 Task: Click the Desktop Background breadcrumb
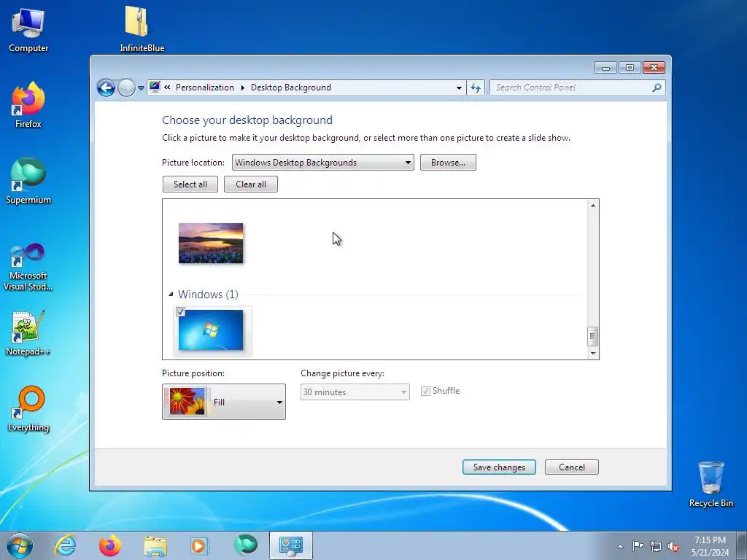pos(290,87)
